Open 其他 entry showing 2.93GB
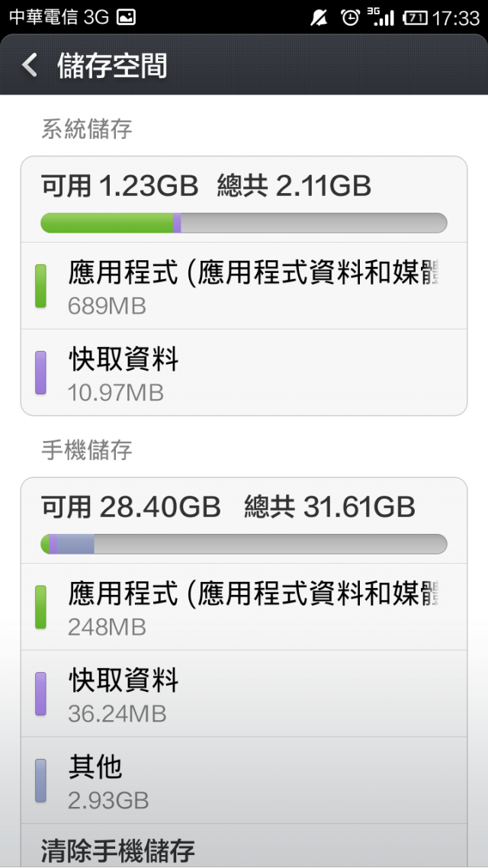 pos(244,780)
